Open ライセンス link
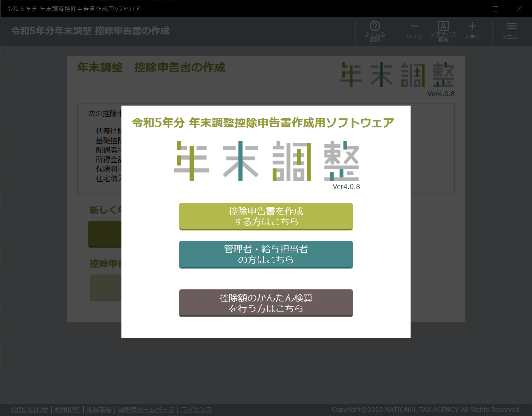 [196, 410]
